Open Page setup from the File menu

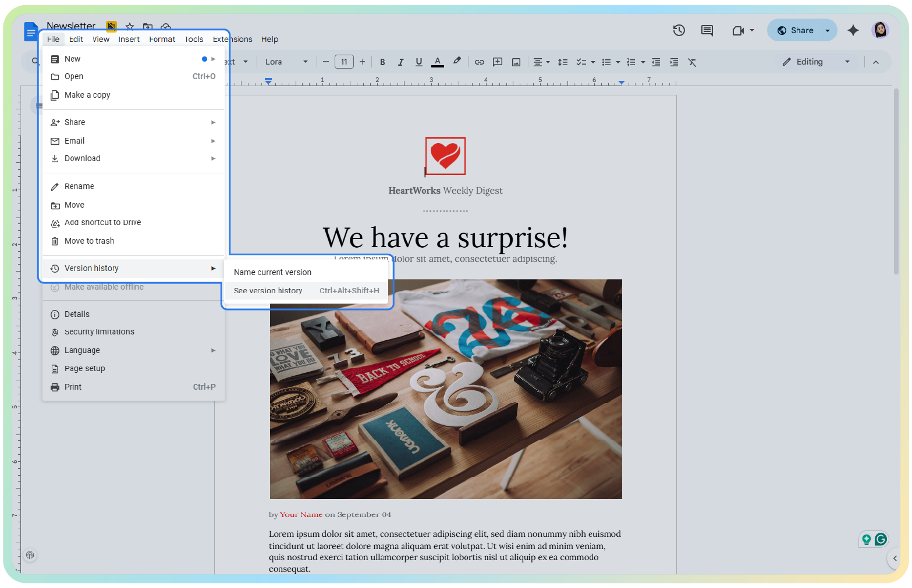tap(133, 368)
